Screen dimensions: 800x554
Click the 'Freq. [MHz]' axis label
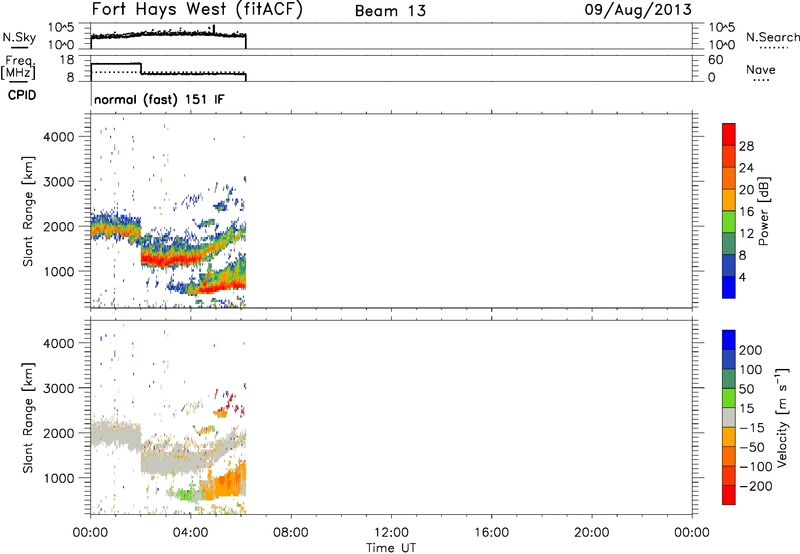pos(19,68)
